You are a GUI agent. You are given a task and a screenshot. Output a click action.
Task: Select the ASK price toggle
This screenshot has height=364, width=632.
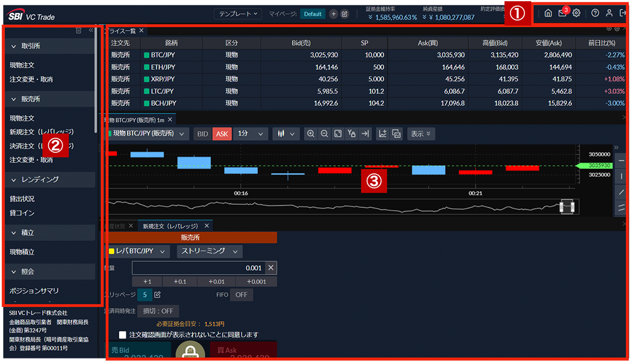[222, 134]
